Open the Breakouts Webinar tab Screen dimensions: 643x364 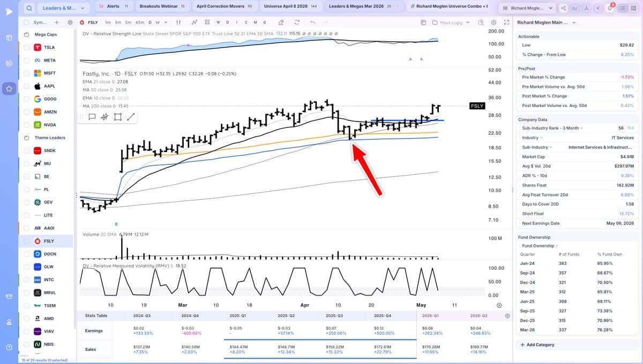click(x=162, y=6)
